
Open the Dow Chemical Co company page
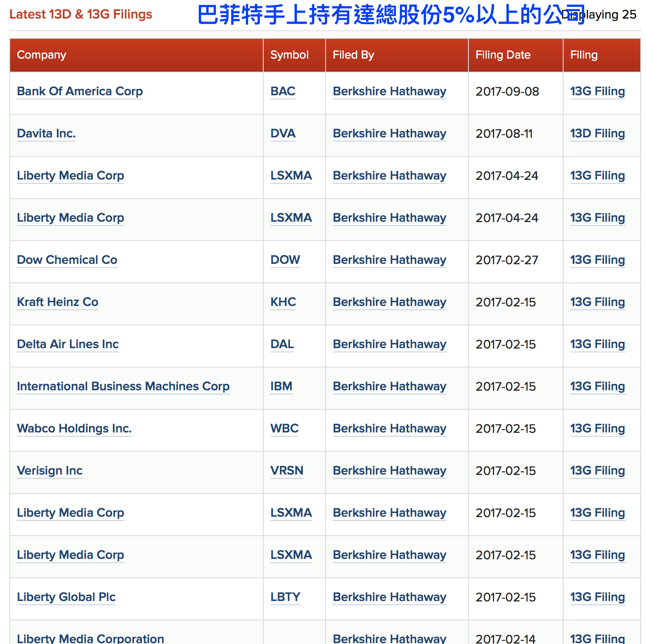tap(67, 260)
